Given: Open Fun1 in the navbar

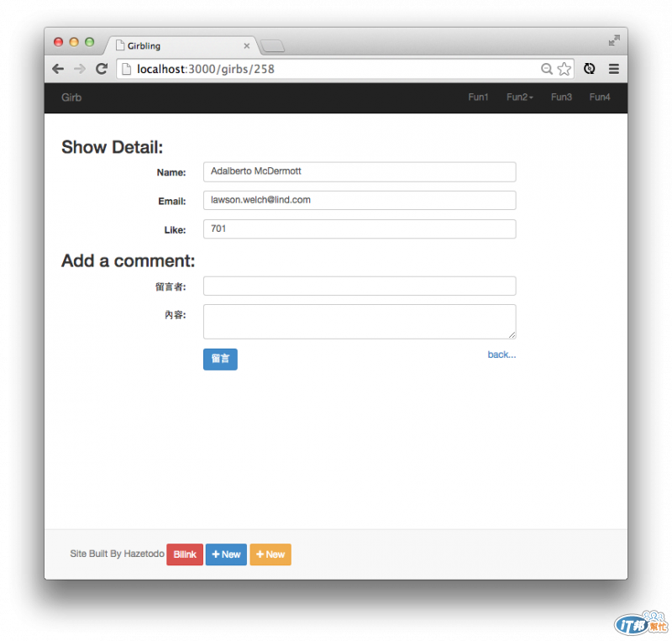Looking at the screenshot, I should click(478, 97).
